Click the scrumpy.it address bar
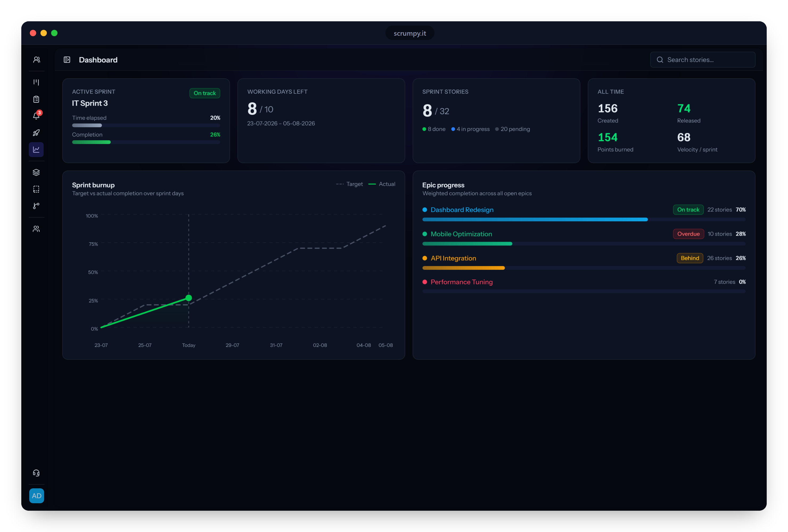The height and width of the screenshot is (532, 788). [410, 33]
